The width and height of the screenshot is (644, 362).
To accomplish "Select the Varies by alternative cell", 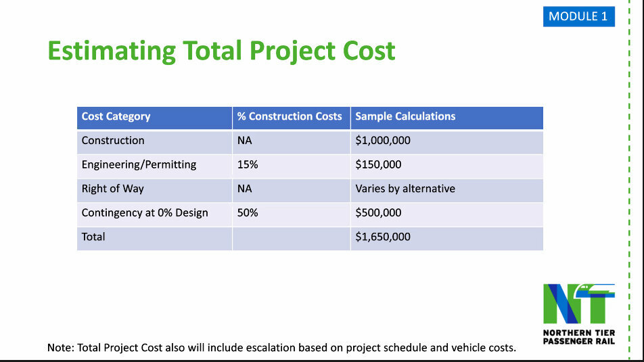I will 405,189.
